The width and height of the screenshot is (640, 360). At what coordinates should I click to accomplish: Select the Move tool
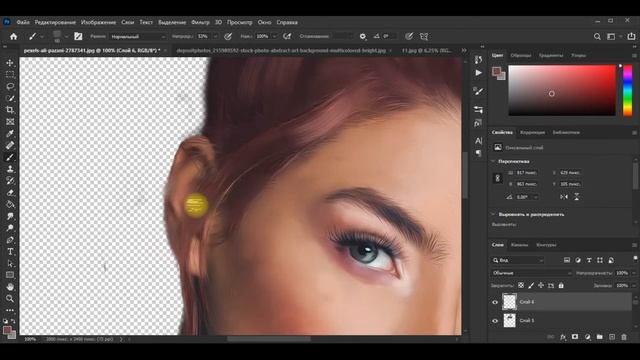(x=10, y=63)
